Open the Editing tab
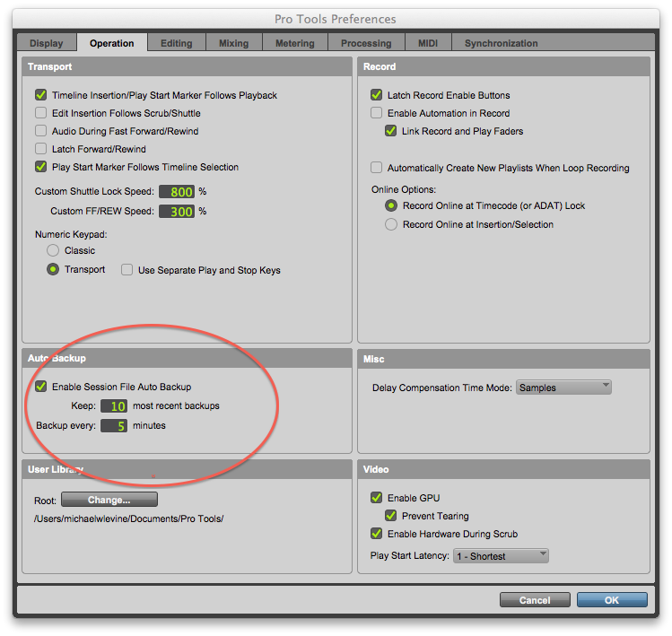The width and height of the screenshot is (672, 636). (177, 43)
